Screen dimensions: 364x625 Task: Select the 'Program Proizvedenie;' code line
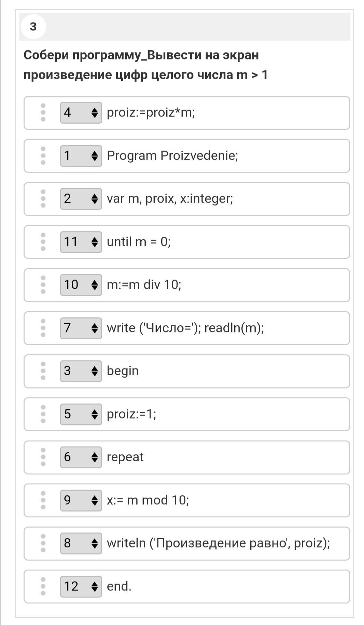(172, 156)
